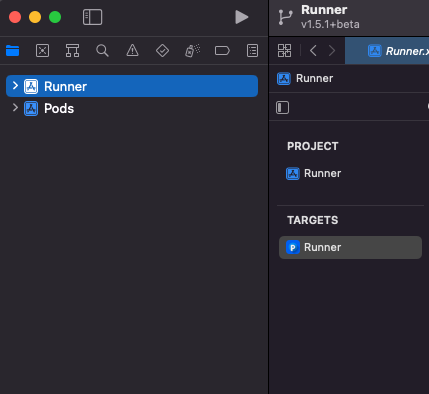Screen dimensions: 429x394
Task: Minimize the window with yellow button
Action: tap(35, 17)
